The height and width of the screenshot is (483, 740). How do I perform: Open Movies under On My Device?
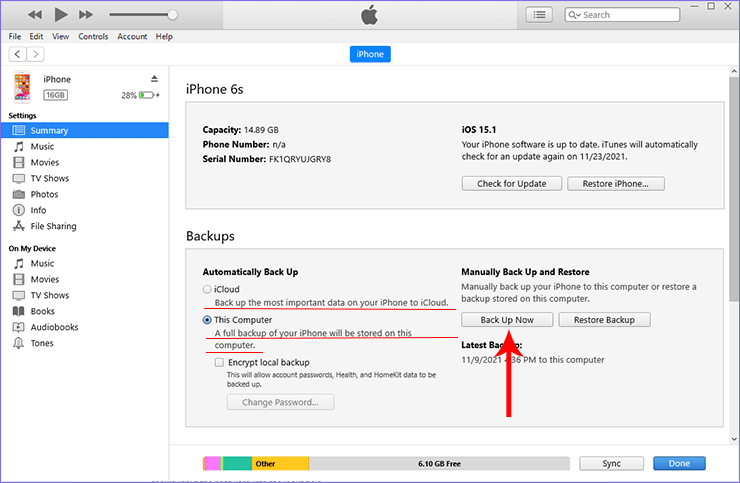(44, 280)
